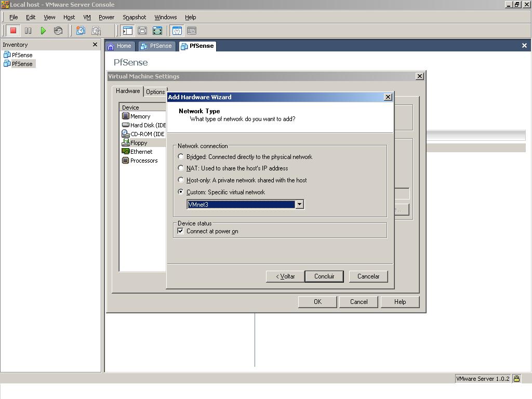This screenshot has height=399, width=532.
Task: Open the View menu
Action: [x=49, y=17]
